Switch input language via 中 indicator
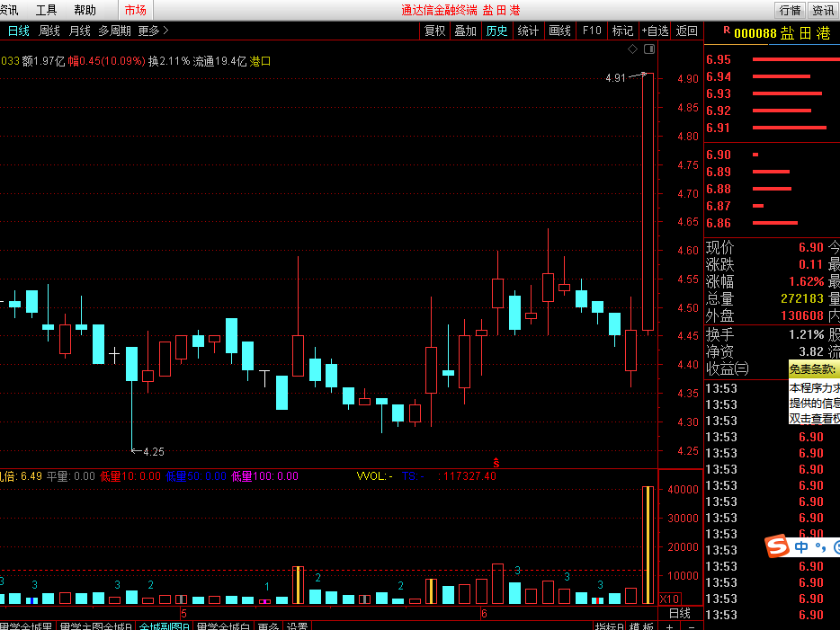Image resolution: width=840 pixels, height=630 pixels. (x=801, y=547)
